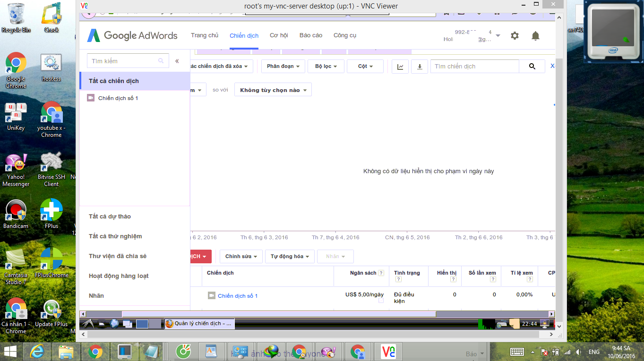Open Hoạt động hàng loạt
Screen dimensions: 644x361
119,276
